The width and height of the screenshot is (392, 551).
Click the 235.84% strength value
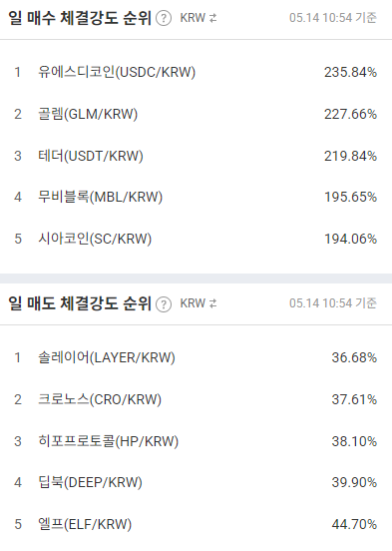[x=350, y=72]
